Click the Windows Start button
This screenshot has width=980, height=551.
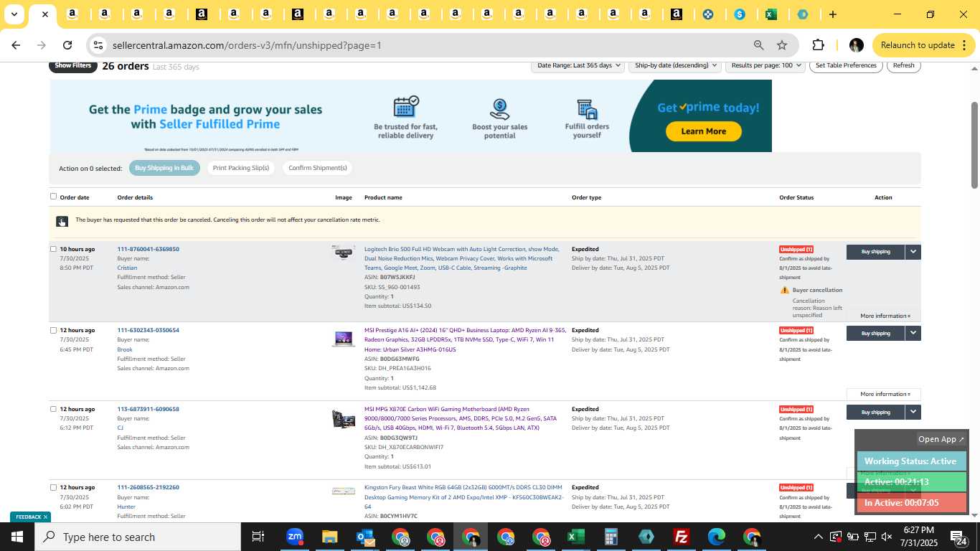tap(17, 537)
